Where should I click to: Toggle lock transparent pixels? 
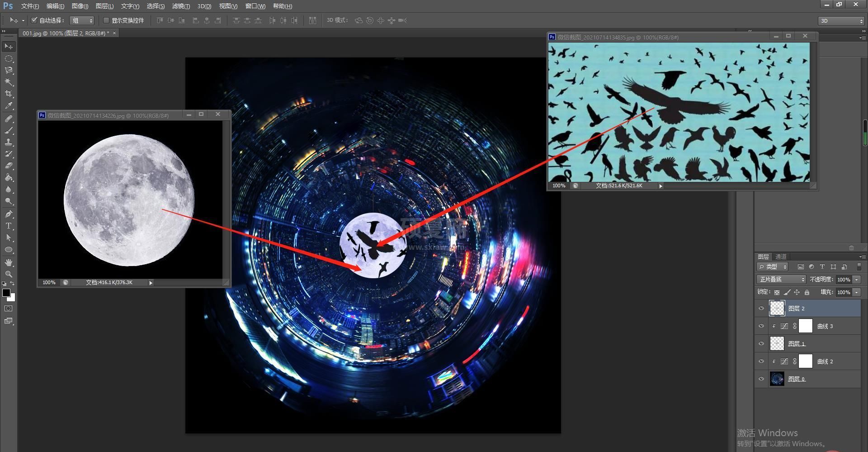click(777, 292)
